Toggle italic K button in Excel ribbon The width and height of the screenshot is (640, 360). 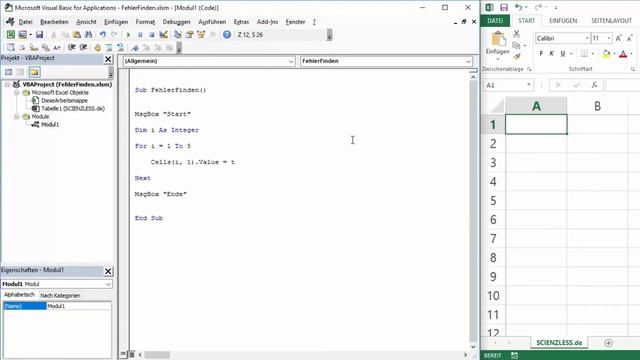click(551, 53)
